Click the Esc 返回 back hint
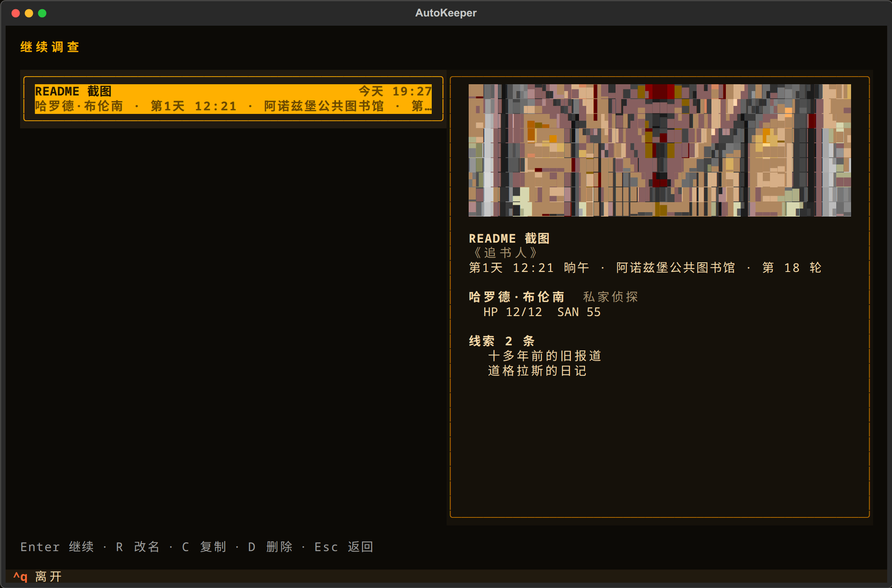892x588 pixels. click(x=343, y=547)
